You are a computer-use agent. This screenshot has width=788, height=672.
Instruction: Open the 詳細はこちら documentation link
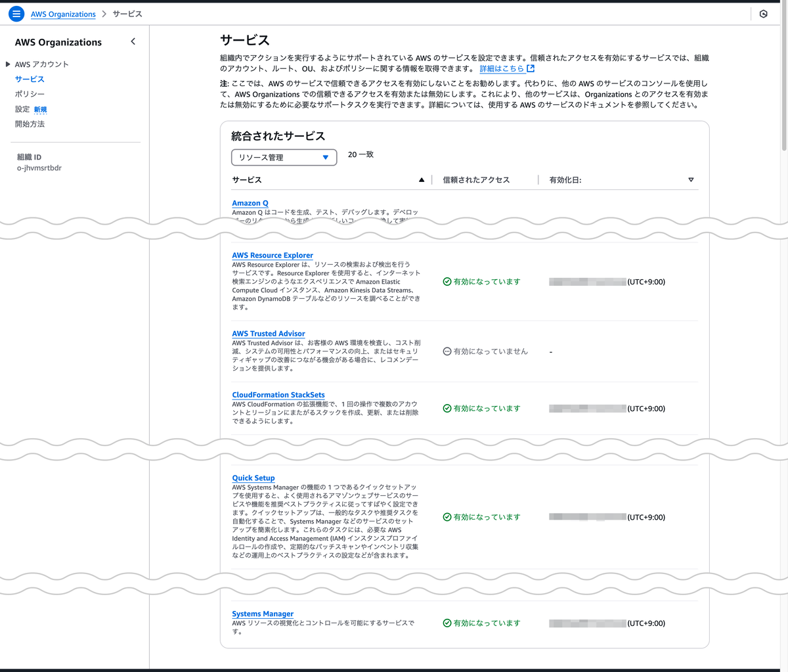coord(502,68)
